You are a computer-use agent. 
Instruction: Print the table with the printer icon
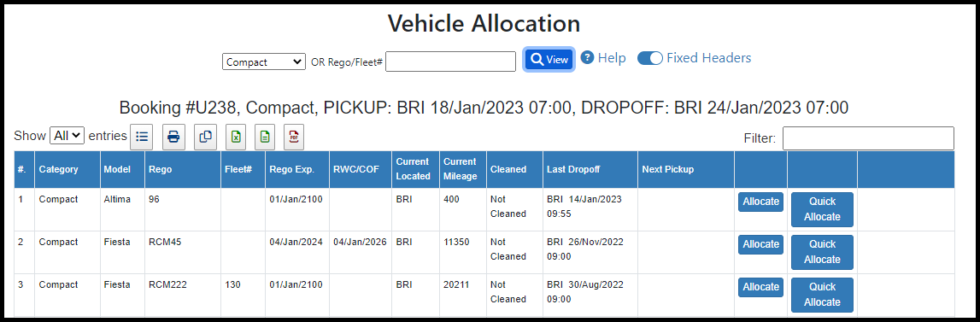(173, 137)
